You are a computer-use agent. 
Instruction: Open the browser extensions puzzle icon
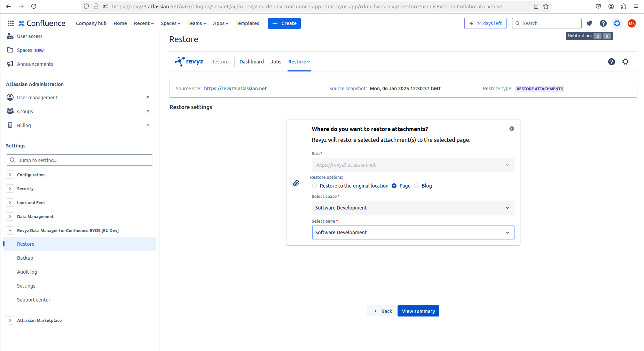(623, 6)
